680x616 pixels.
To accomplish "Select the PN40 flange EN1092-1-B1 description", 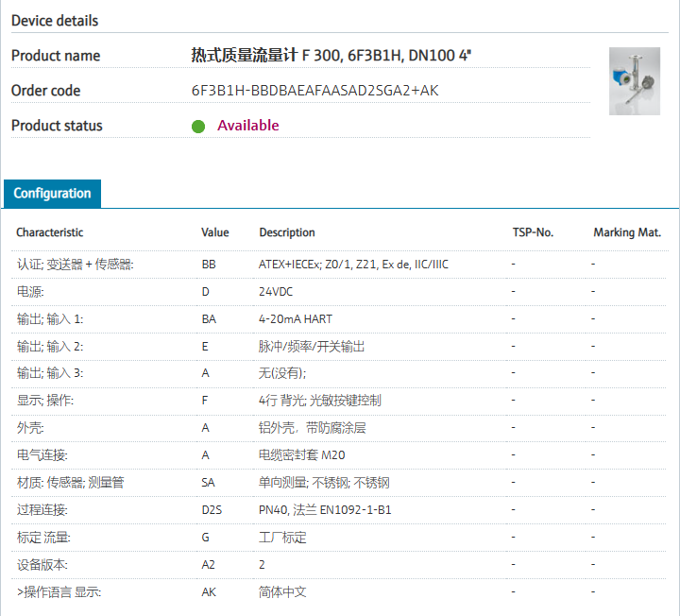I will pos(325,510).
